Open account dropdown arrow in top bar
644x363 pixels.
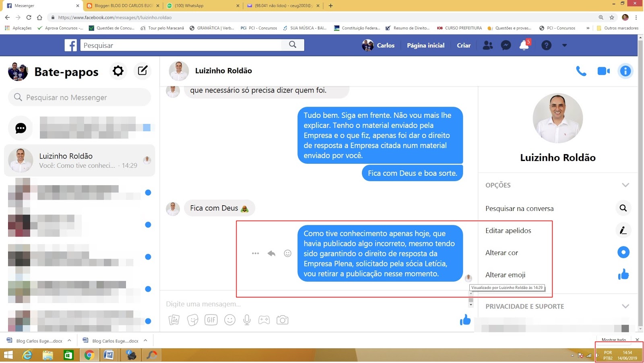[564, 45]
